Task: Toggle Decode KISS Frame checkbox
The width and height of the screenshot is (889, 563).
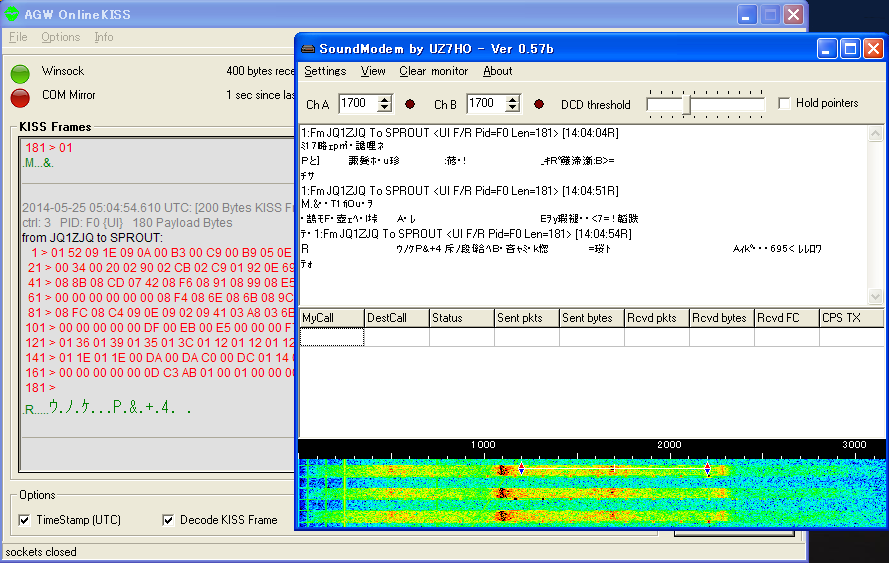Action: pyautogui.click(x=168, y=520)
